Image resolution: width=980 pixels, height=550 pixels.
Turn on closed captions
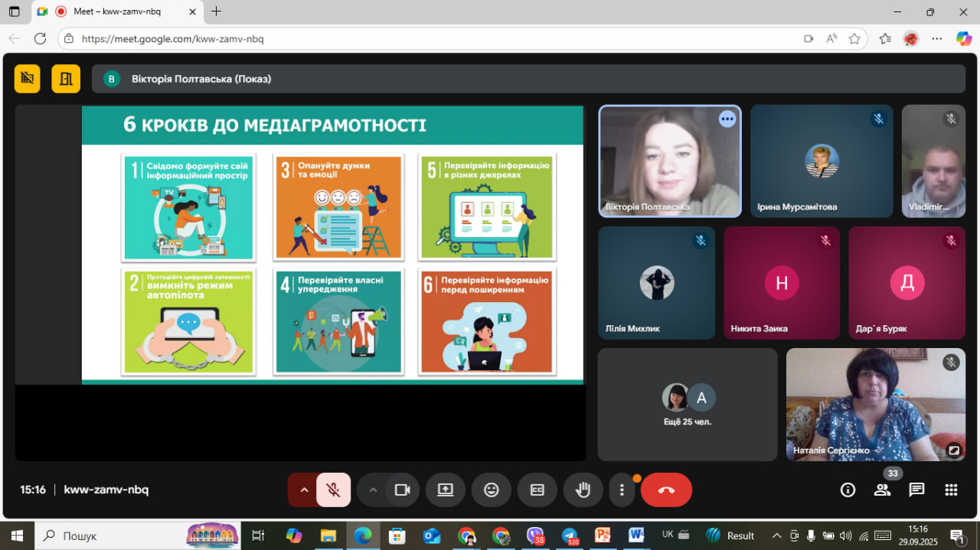[x=537, y=490]
